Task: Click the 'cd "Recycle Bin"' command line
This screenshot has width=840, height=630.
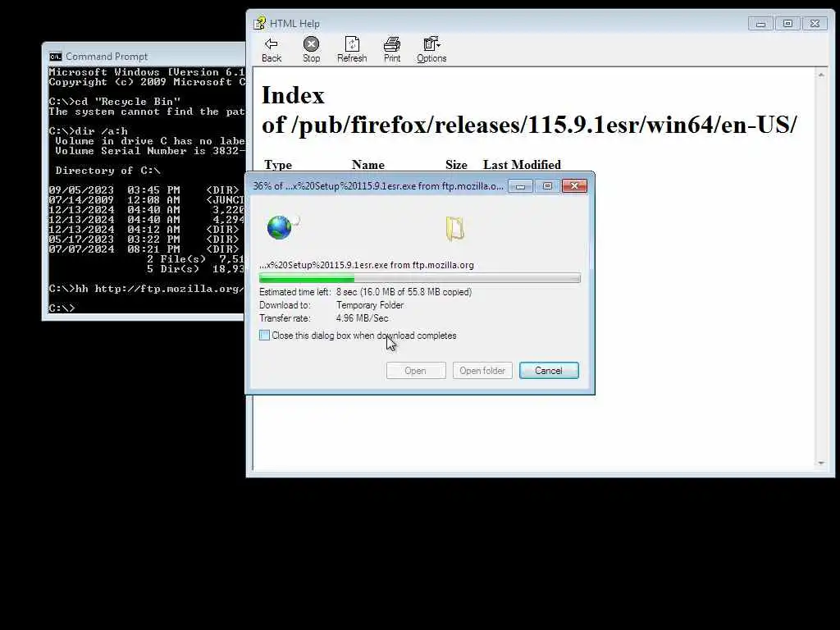Action: pyautogui.click(x=114, y=101)
